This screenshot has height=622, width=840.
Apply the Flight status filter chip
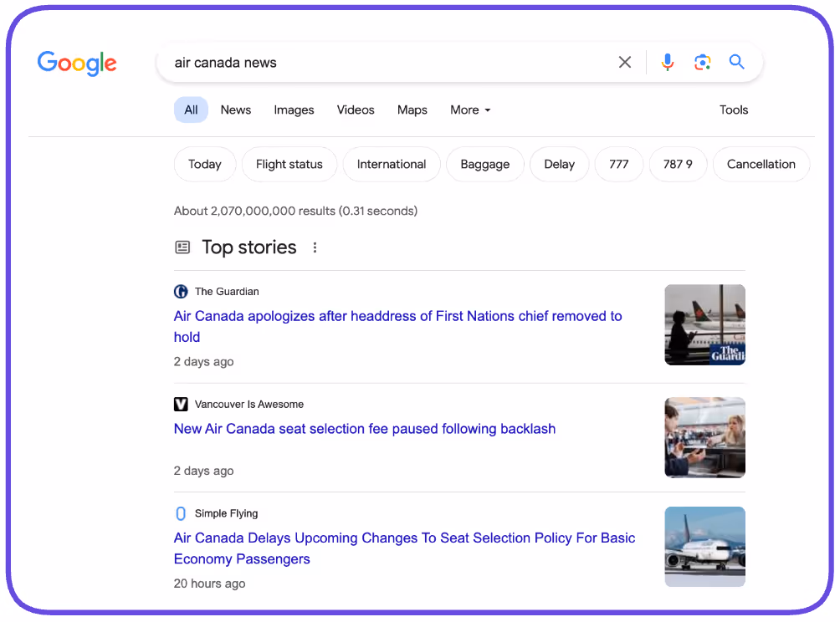pos(289,165)
